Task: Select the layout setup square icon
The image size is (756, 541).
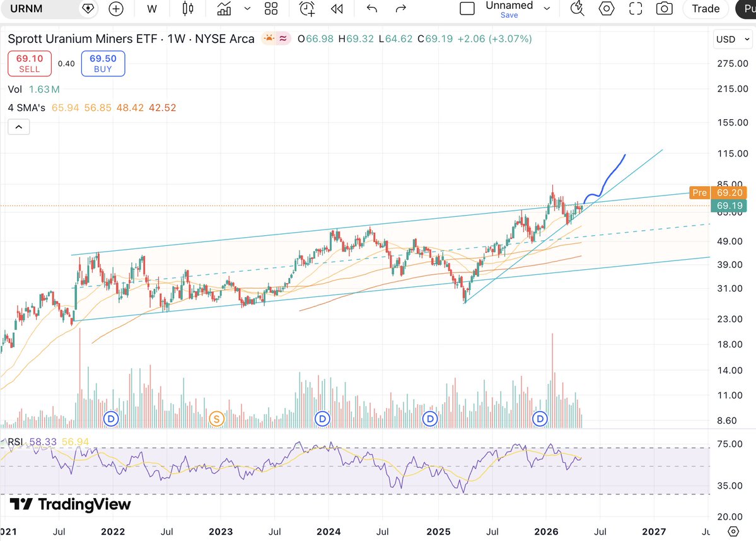Action: (467, 9)
